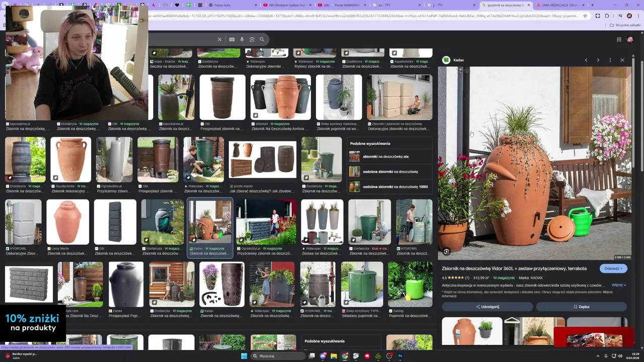Click the 512,99 zł price text
644x362 pixels.
click(481, 278)
